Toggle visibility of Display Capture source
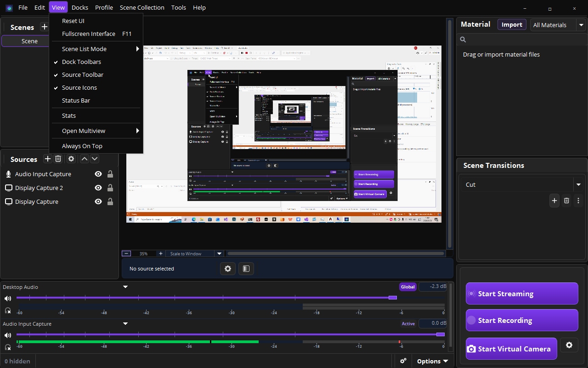 98,201
